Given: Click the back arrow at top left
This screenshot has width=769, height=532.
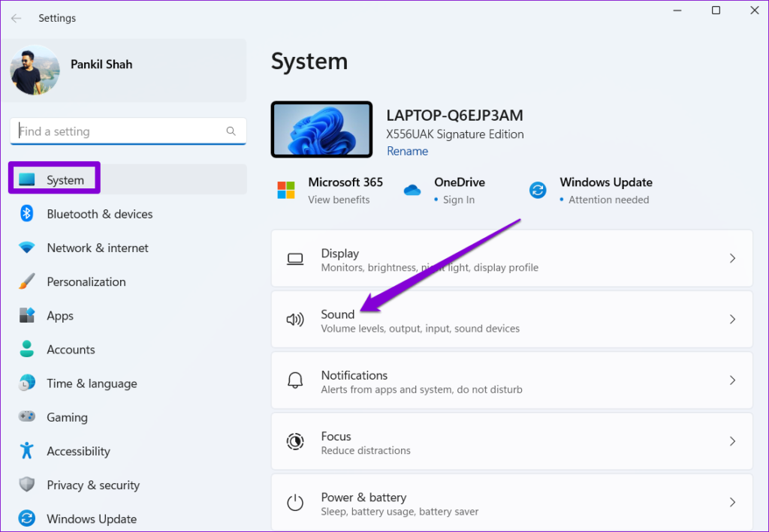Looking at the screenshot, I should [16, 17].
